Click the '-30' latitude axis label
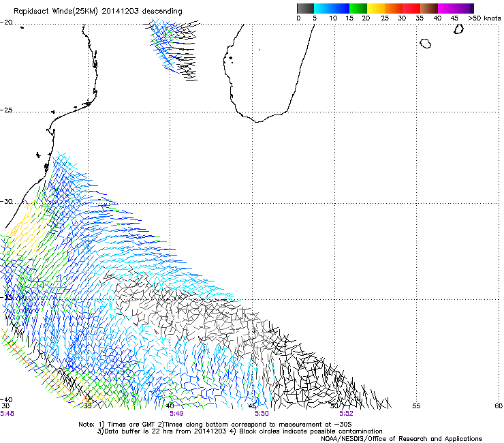 pyautogui.click(x=6, y=201)
